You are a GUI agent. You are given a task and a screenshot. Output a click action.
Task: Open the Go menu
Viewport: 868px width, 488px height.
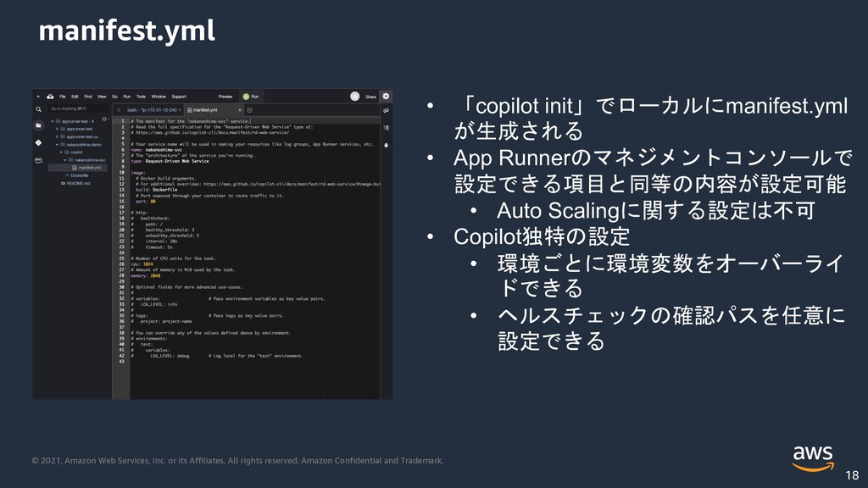(x=114, y=97)
